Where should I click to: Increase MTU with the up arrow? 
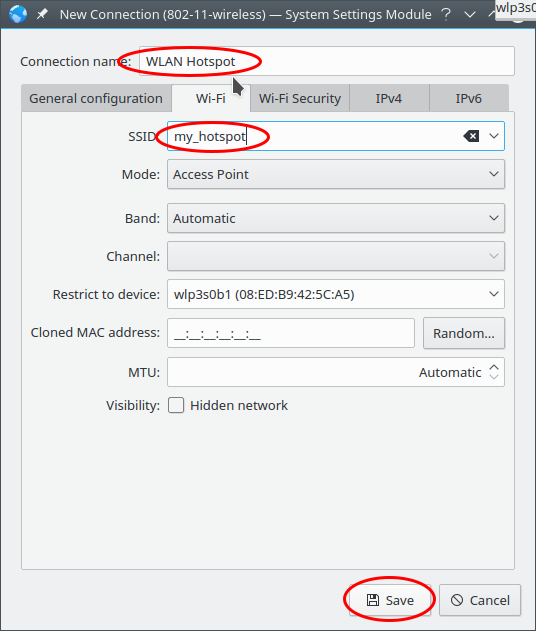494,367
